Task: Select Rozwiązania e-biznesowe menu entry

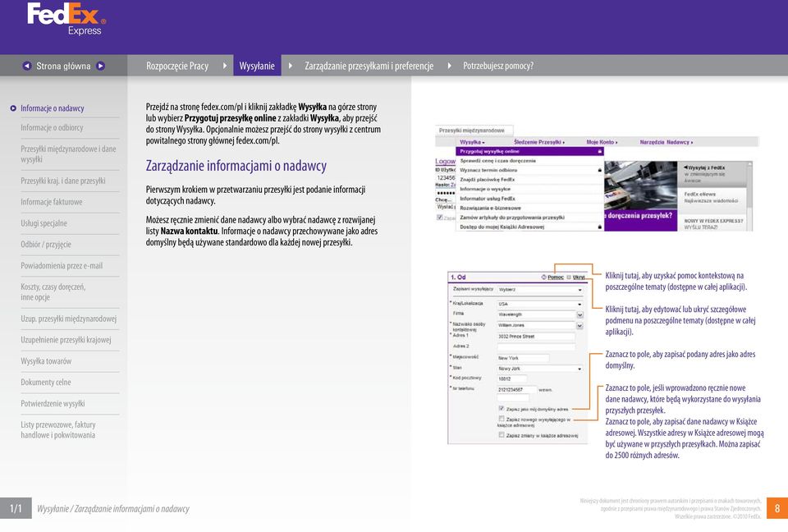Action: (529, 208)
